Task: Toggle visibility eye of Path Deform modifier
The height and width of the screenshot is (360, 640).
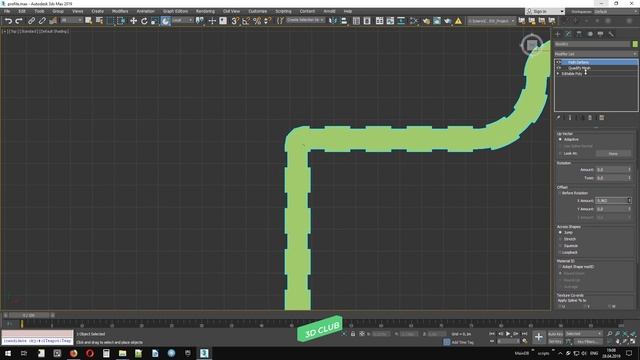Action: point(559,62)
